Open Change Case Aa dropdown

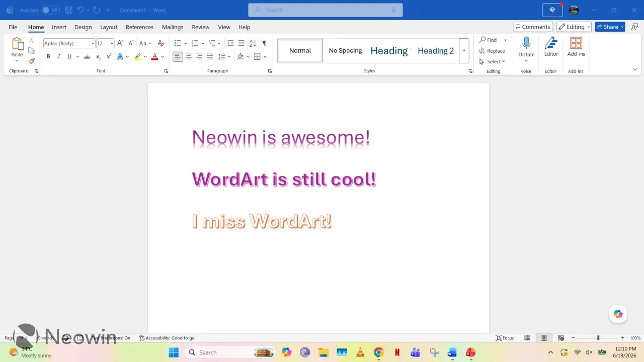point(145,43)
